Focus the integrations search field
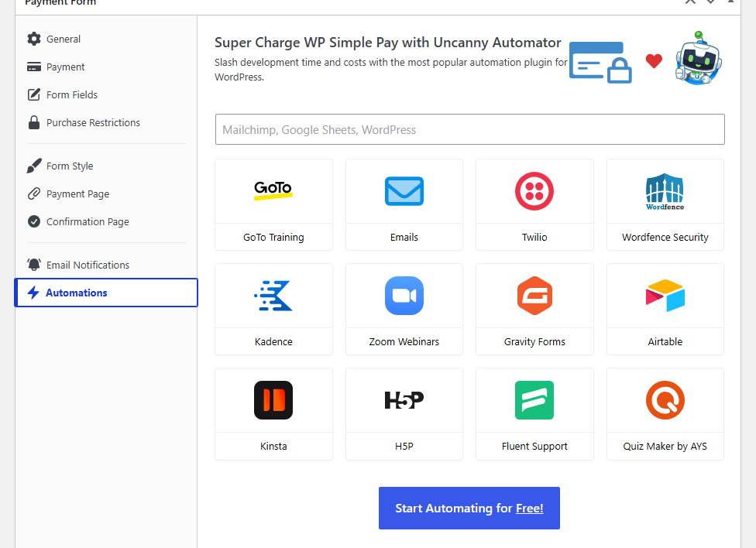Viewport: 756px width, 548px height. coord(470,129)
